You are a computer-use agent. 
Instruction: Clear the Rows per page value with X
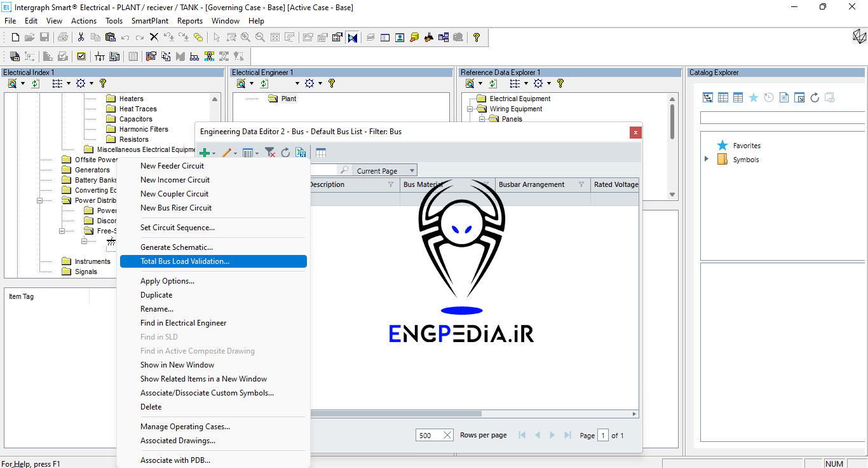(447, 435)
